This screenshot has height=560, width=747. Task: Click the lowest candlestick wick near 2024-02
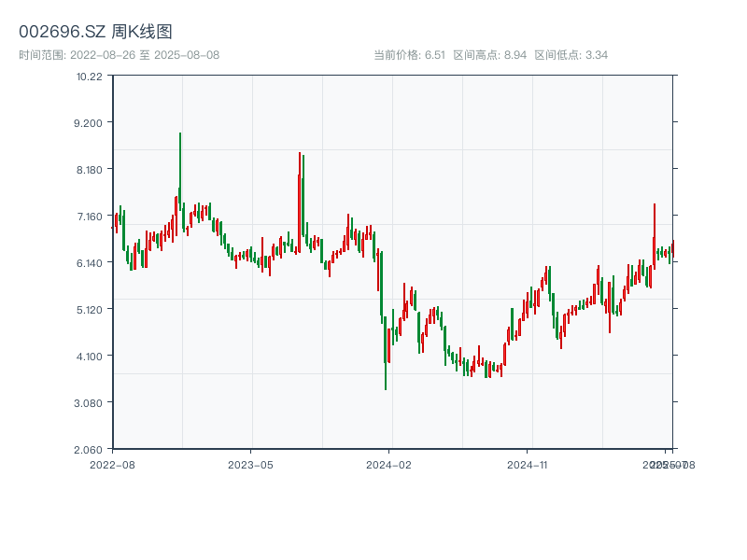386,378
